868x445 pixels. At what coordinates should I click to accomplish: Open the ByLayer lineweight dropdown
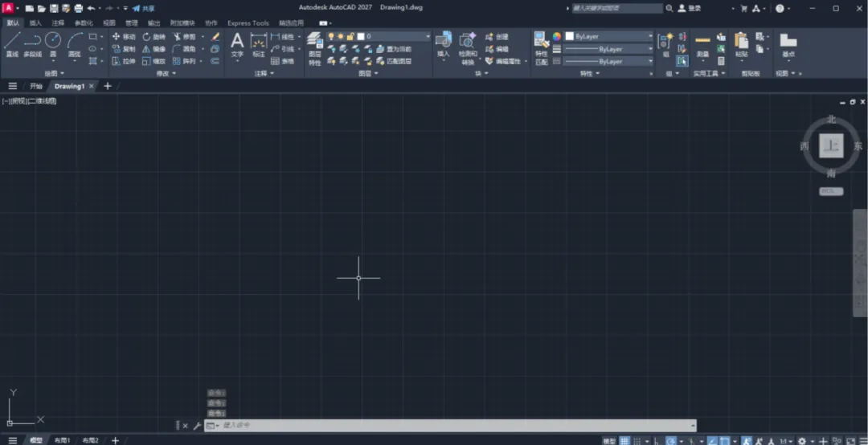[x=608, y=49]
